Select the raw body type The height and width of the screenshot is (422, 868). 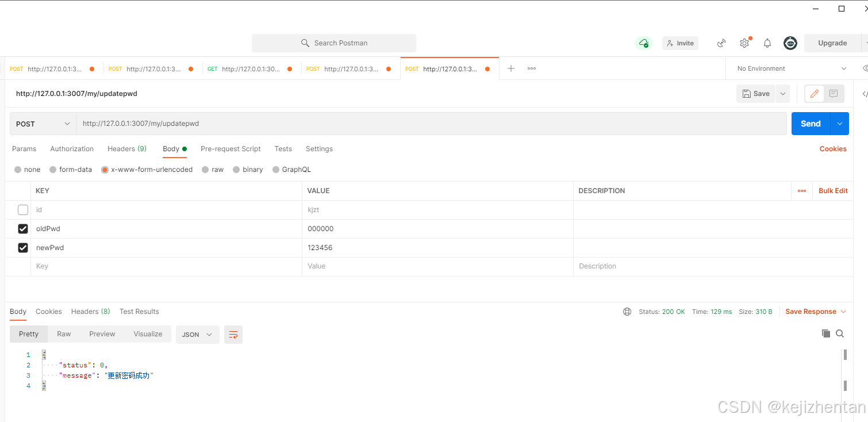point(213,170)
